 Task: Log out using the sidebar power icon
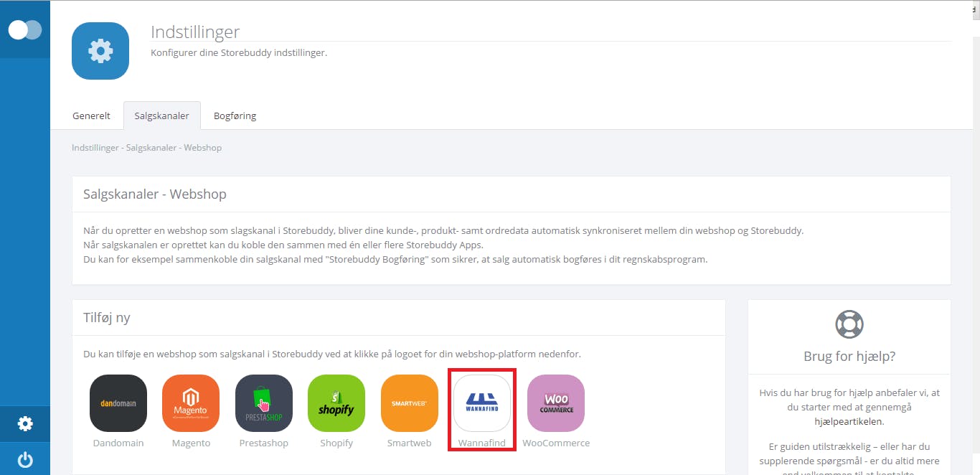coord(25,459)
